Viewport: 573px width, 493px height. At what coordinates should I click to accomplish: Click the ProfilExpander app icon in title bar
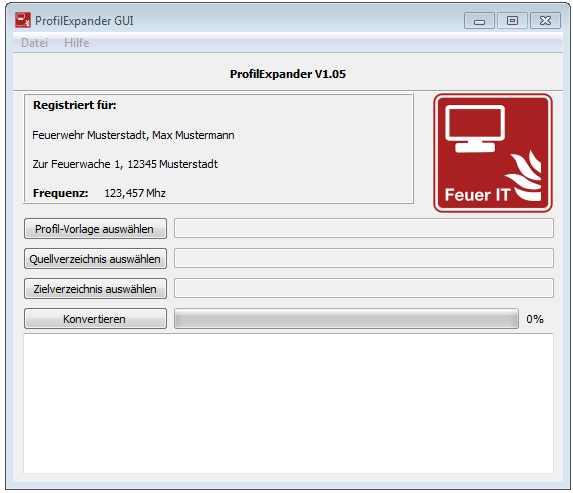(23, 20)
